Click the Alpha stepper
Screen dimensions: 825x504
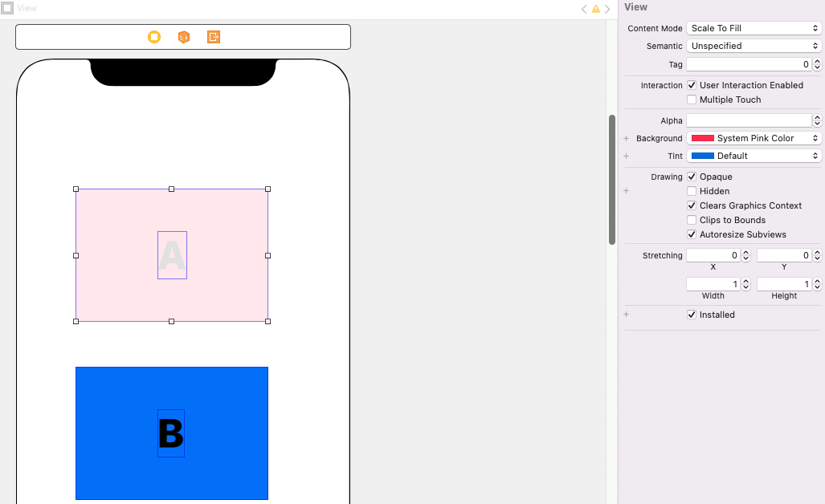click(817, 120)
